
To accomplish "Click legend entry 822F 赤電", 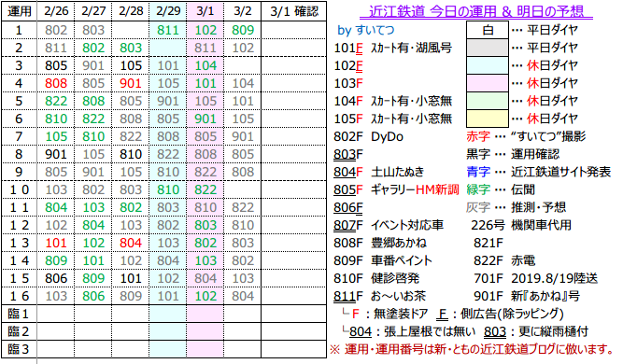I will [504, 260].
